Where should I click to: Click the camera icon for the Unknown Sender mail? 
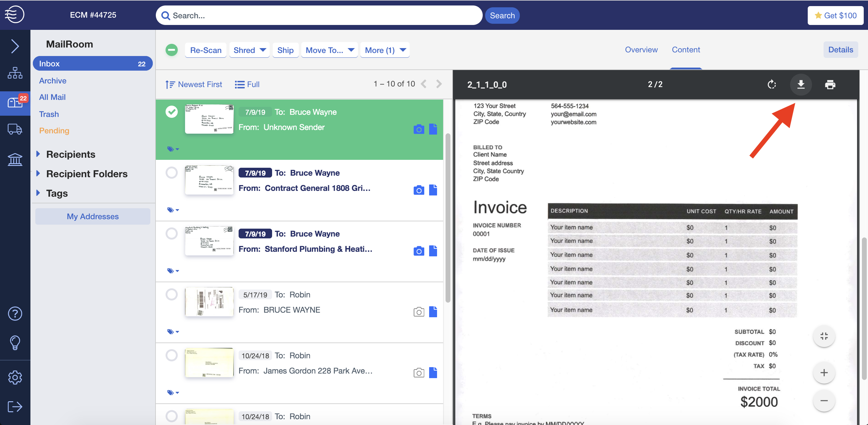point(418,129)
